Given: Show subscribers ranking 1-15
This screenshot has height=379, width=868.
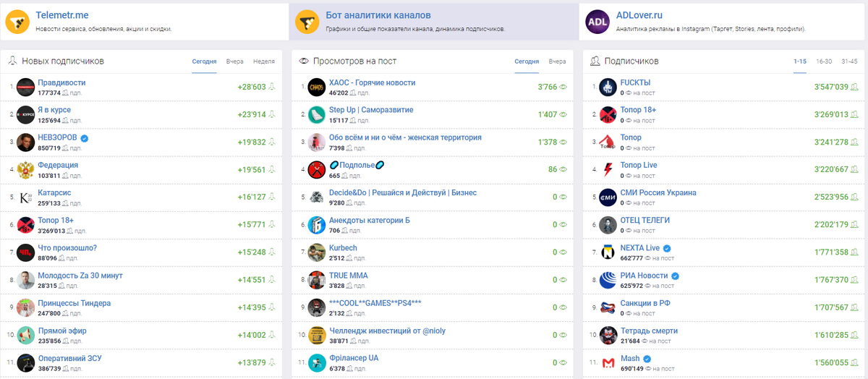Looking at the screenshot, I should pos(800,61).
